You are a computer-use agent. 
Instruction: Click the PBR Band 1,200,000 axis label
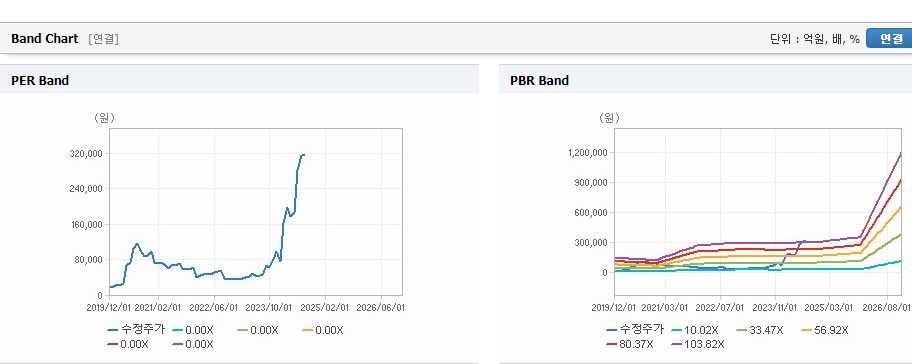tap(588, 152)
